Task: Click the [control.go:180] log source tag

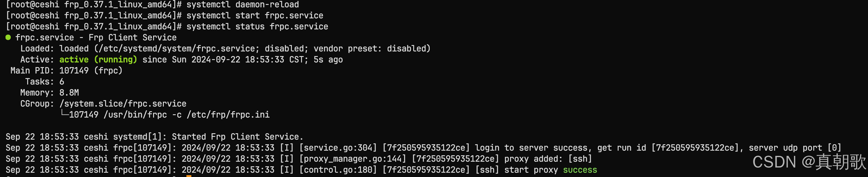Action: [x=338, y=170]
